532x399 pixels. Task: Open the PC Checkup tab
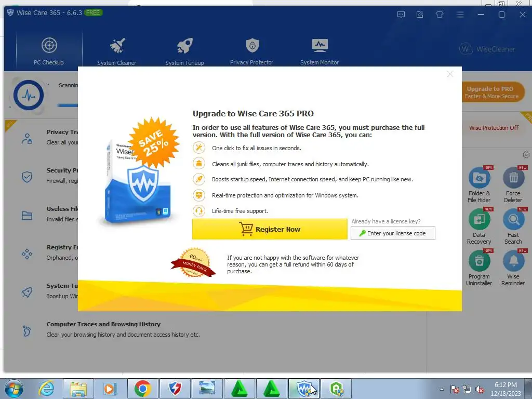pyautogui.click(x=49, y=50)
